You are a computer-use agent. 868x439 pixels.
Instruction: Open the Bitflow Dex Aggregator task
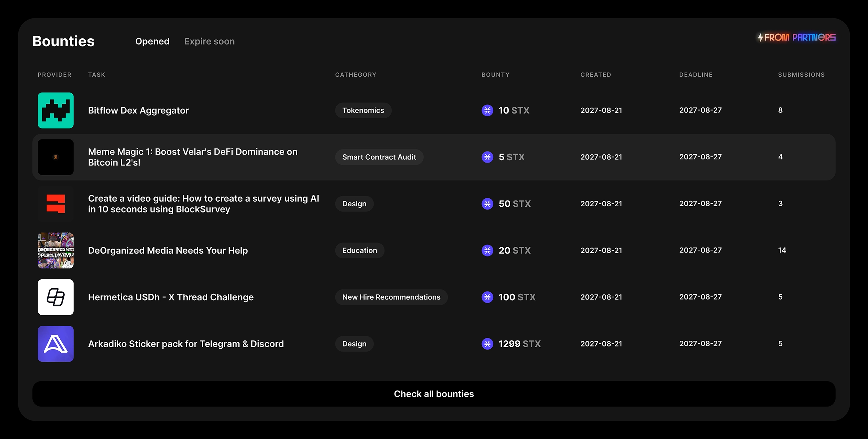139,110
